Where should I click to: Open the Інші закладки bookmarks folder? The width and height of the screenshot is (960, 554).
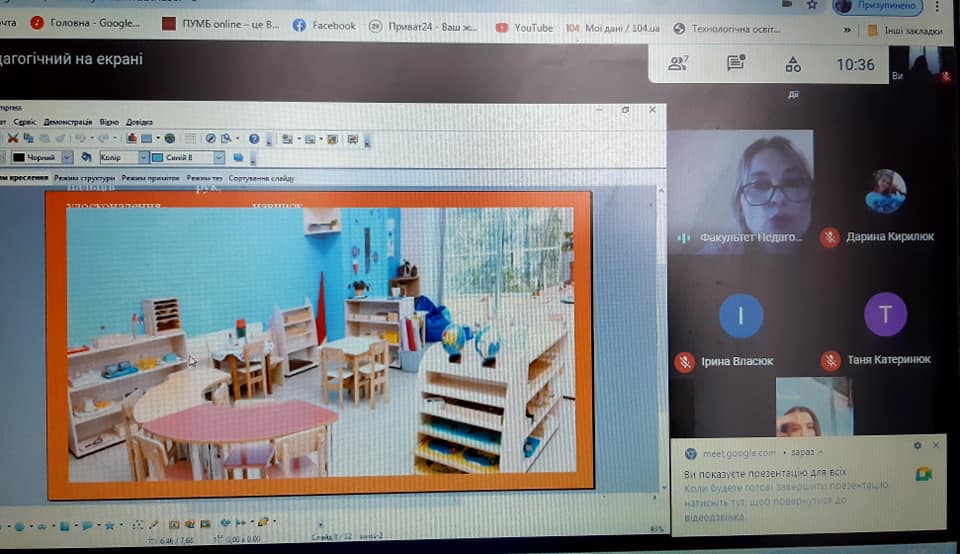click(x=905, y=30)
